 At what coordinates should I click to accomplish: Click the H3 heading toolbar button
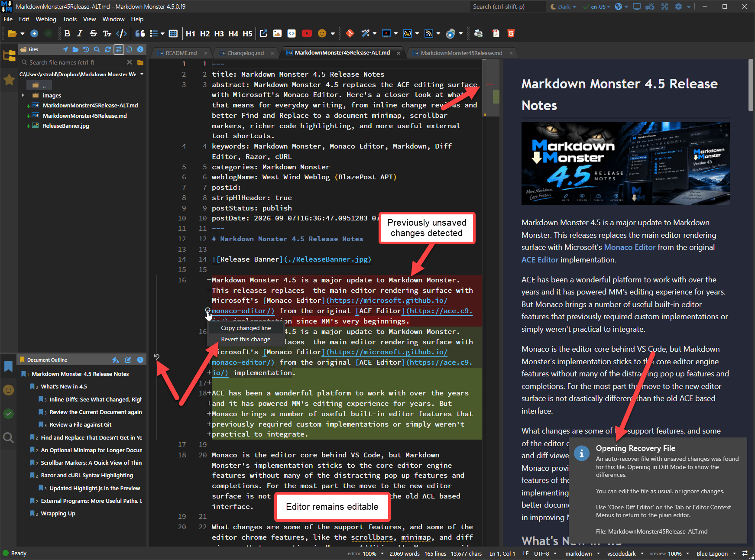[219, 33]
